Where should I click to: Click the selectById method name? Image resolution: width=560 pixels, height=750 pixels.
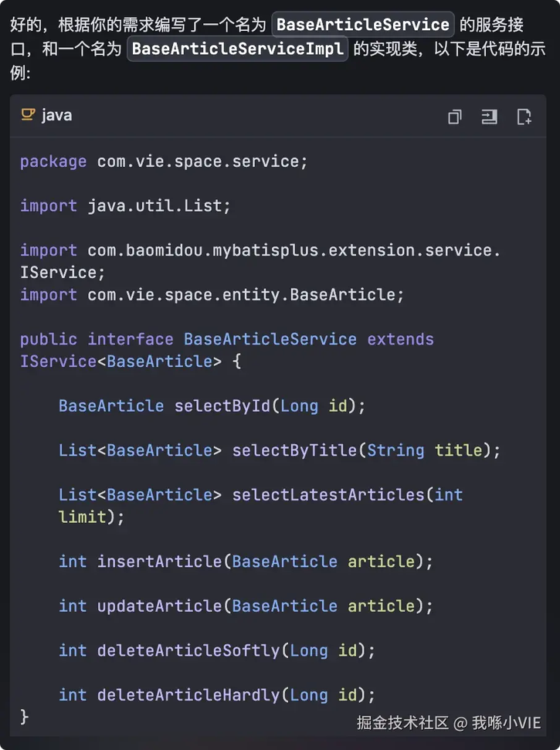(x=222, y=406)
